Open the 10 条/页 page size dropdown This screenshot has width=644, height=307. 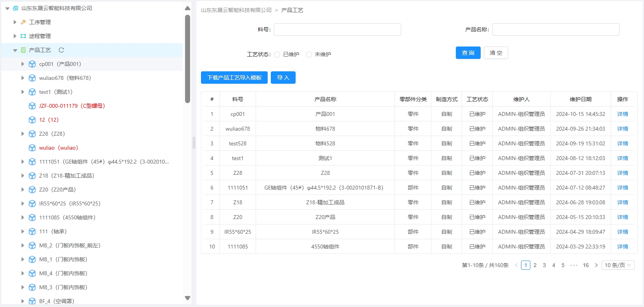618,265
